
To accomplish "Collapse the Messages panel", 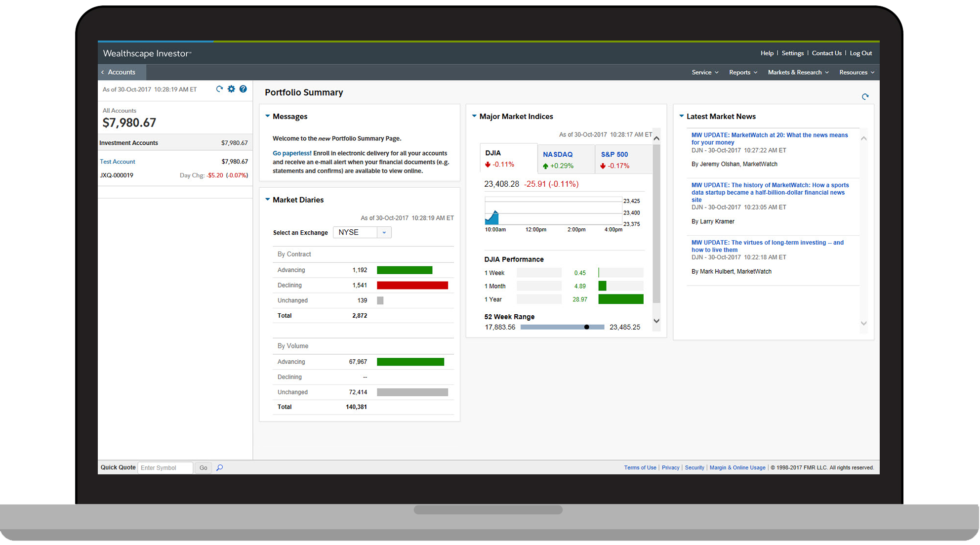I will (x=268, y=116).
